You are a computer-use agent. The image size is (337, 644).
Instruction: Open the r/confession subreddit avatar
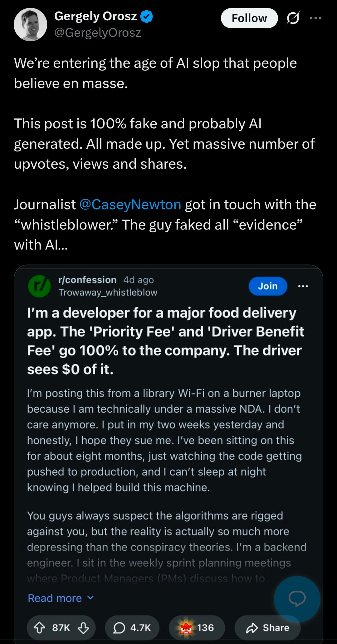(x=40, y=286)
